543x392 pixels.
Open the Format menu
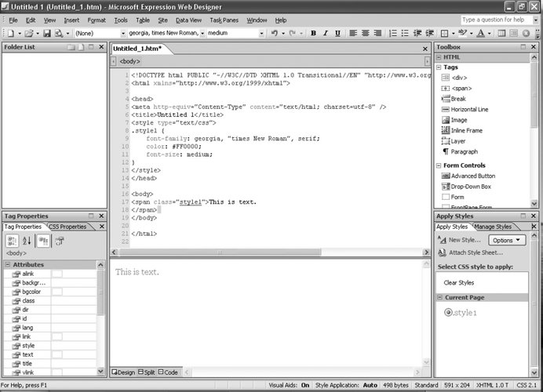tap(96, 20)
